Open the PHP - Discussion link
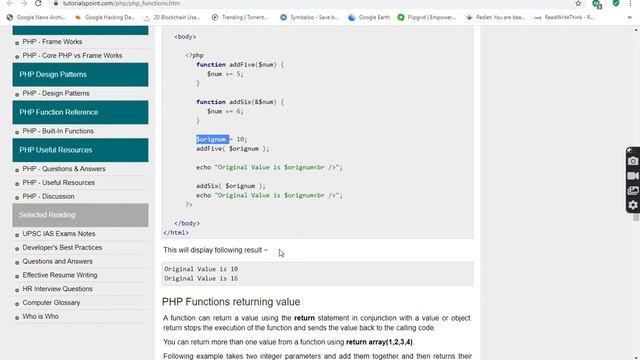640x360 pixels. (49, 196)
